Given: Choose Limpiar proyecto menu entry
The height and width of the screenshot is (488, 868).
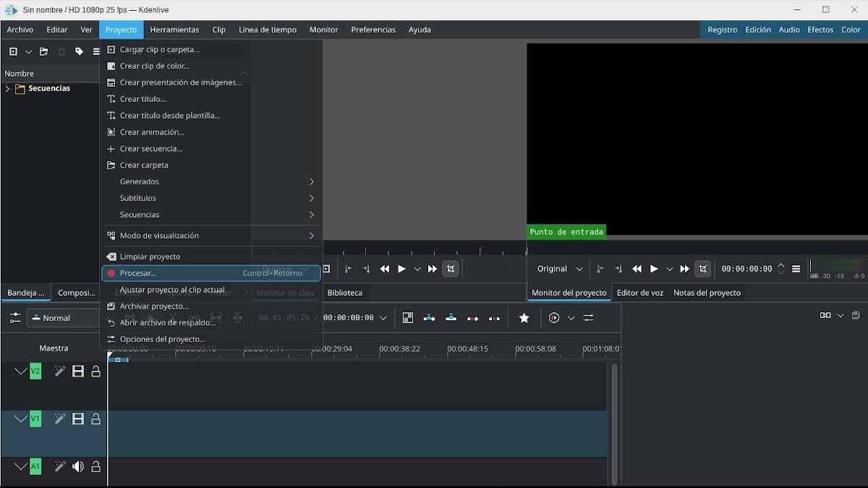Looking at the screenshot, I should click(x=210, y=257).
